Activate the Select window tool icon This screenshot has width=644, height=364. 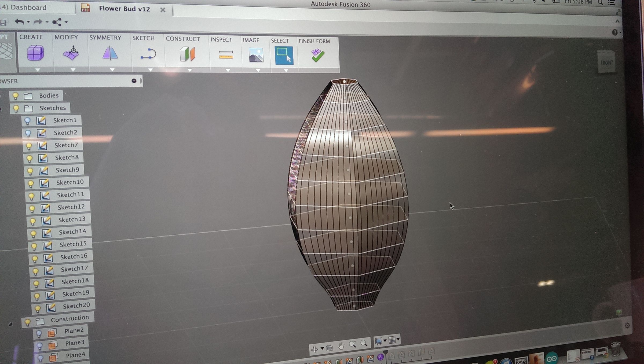pyautogui.click(x=284, y=56)
